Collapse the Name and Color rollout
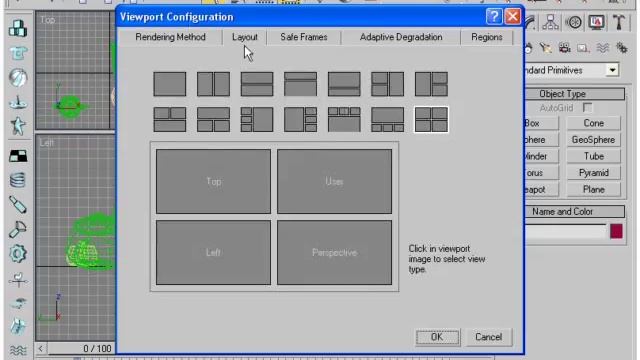Image resolution: width=640 pixels, height=360 pixels. click(x=574, y=211)
